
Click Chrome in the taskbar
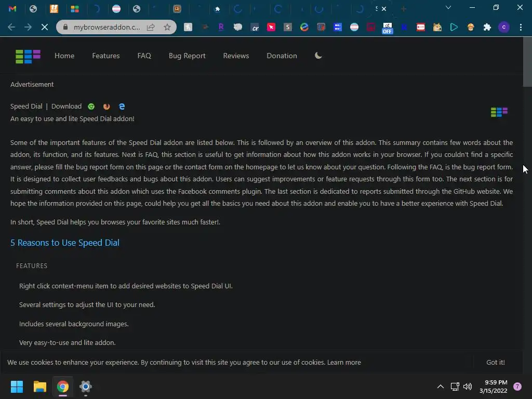pyautogui.click(x=63, y=387)
